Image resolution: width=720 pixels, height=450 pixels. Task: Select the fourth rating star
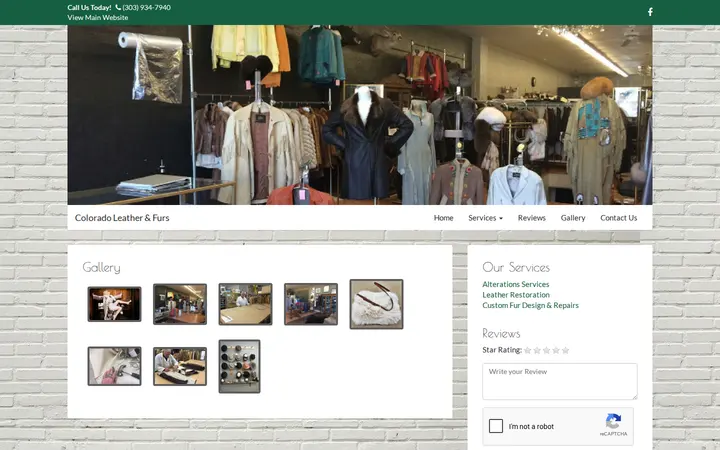point(556,350)
